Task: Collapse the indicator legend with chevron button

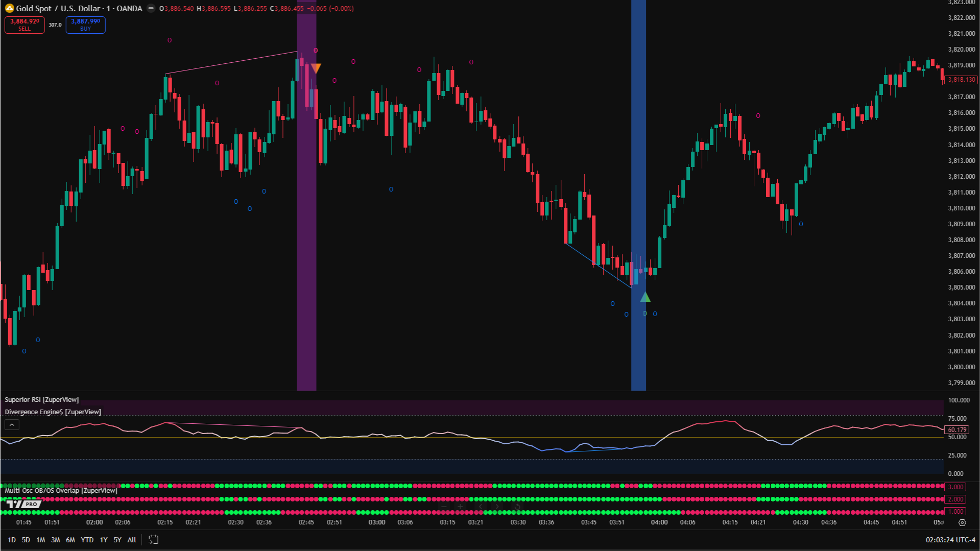Action: tap(12, 424)
